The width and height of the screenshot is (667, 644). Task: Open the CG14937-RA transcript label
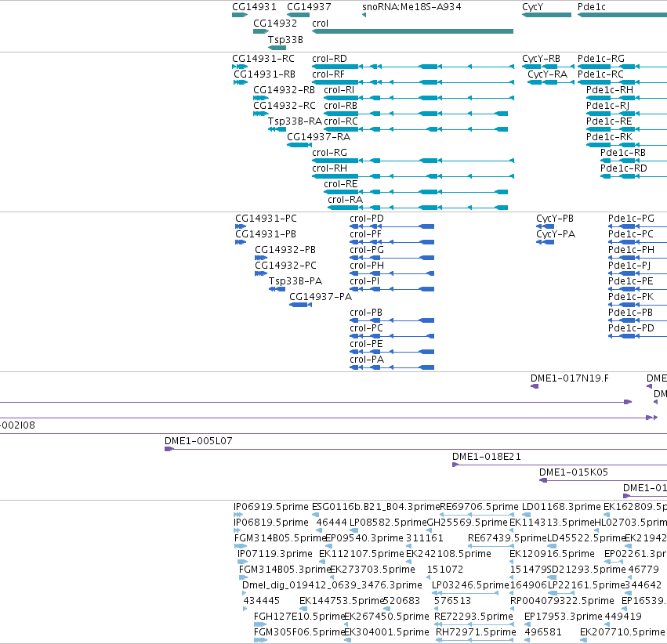(318, 136)
